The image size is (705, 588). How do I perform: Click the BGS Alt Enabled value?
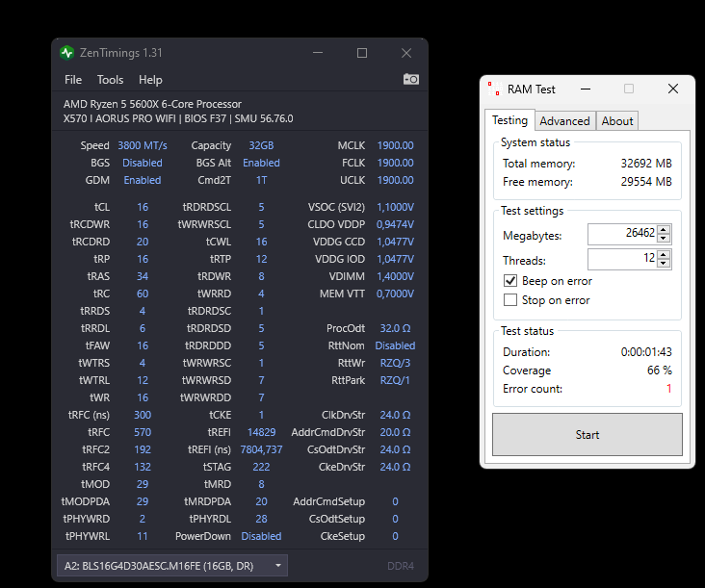coord(261,163)
